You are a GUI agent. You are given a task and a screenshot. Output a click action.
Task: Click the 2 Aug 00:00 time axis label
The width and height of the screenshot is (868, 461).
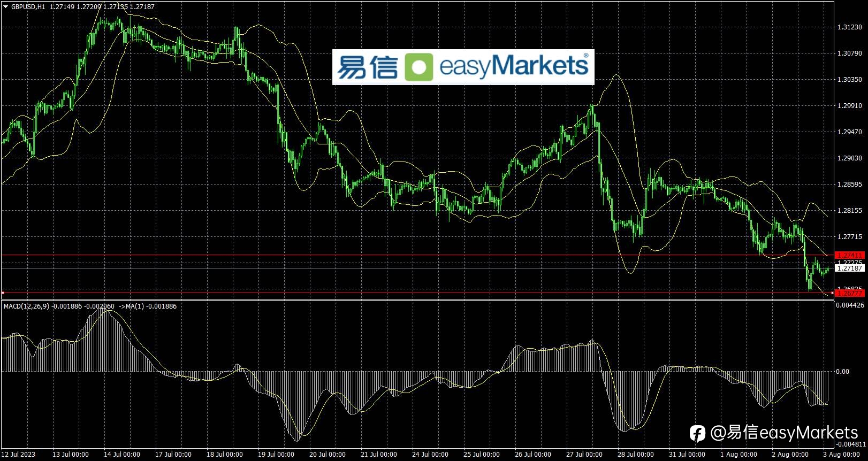790,455
